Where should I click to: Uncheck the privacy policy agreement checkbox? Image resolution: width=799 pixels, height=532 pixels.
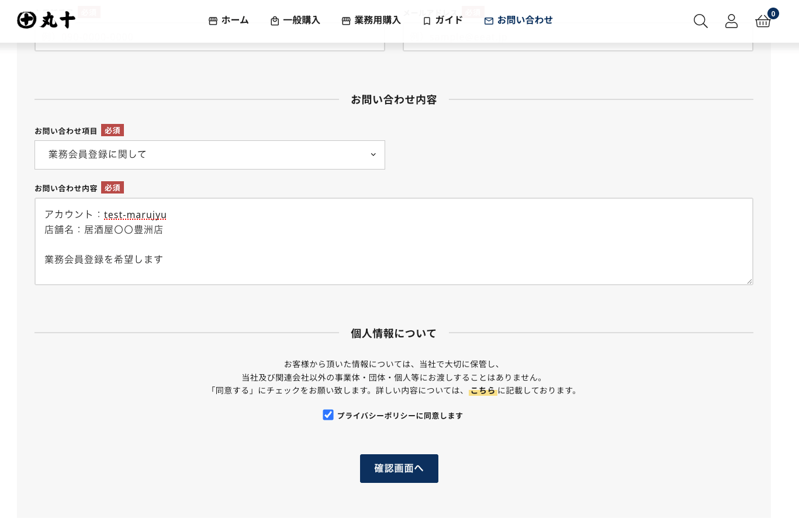328,415
